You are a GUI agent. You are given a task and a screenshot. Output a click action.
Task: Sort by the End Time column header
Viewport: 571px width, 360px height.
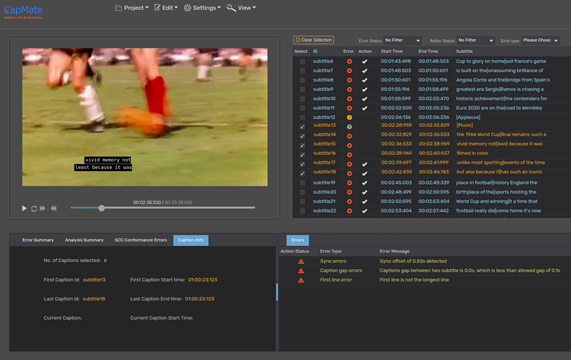(x=428, y=51)
